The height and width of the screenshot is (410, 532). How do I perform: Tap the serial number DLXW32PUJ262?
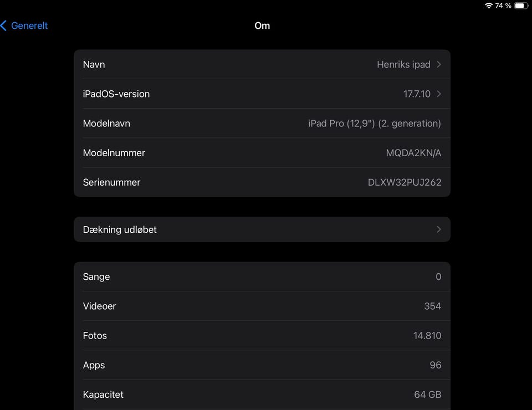405,182
